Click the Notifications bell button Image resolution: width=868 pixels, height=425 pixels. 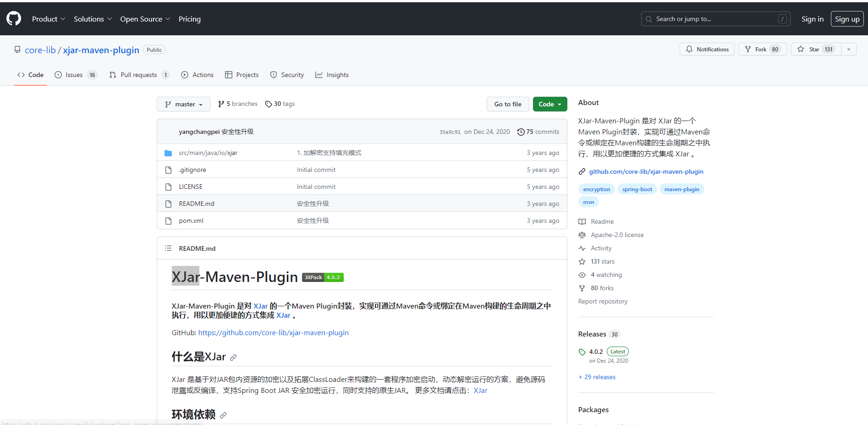click(707, 49)
